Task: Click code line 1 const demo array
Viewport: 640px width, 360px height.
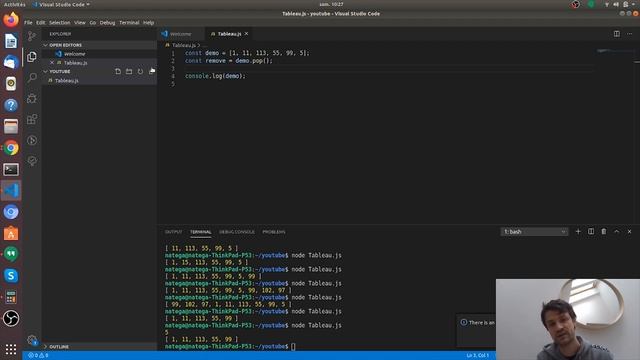Action: (247, 53)
